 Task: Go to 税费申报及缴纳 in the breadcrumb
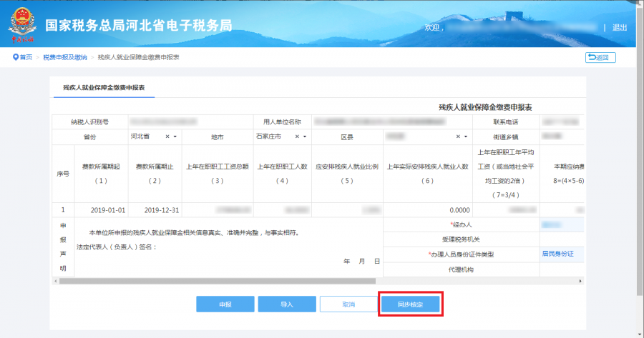click(x=65, y=57)
